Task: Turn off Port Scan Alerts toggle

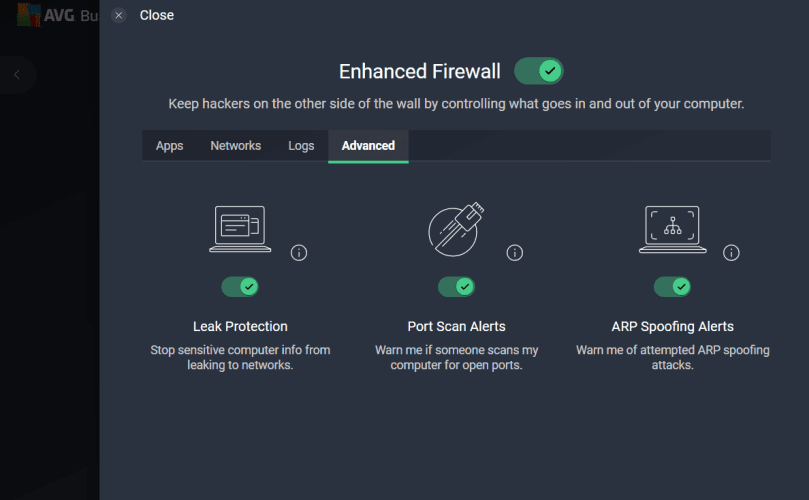Action: pos(456,286)
